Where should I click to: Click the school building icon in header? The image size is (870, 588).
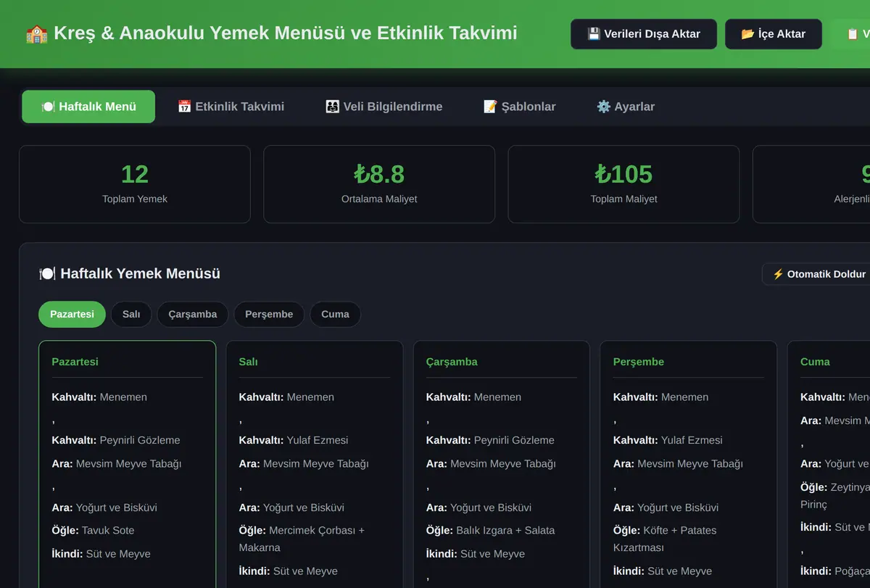coord(36,33)
